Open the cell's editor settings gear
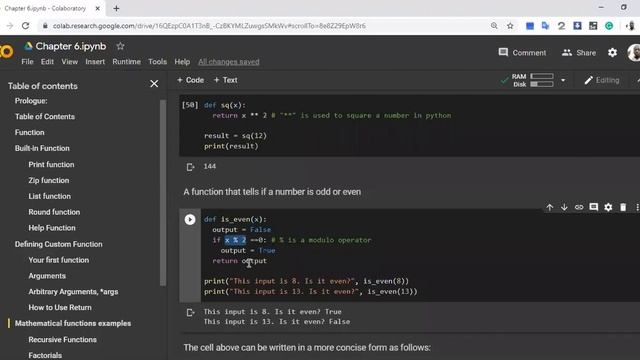Image resolution: width=640 pixels, height=360 pixels. point(608,207)
